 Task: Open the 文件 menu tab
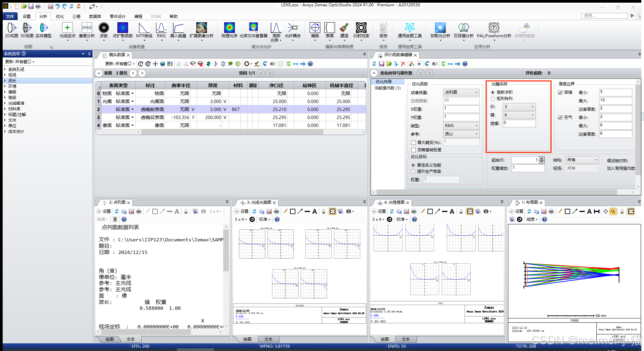[x=10, y=16]
